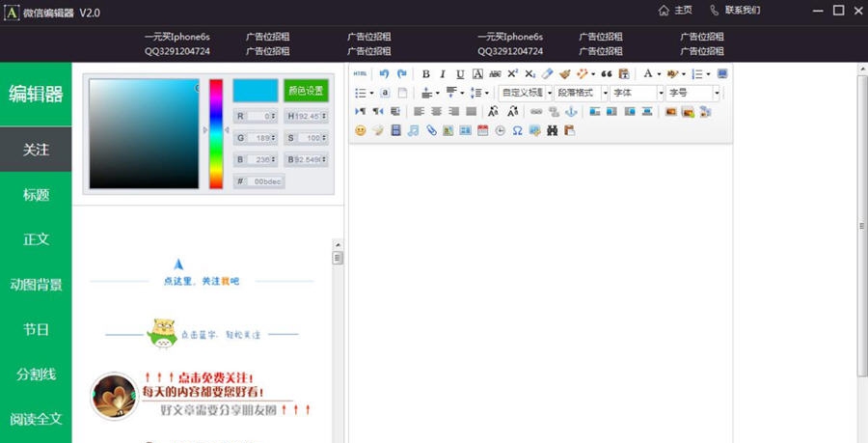The image size is (868, 443).
Task: Toggle the character border button
Action: [477, 73]
